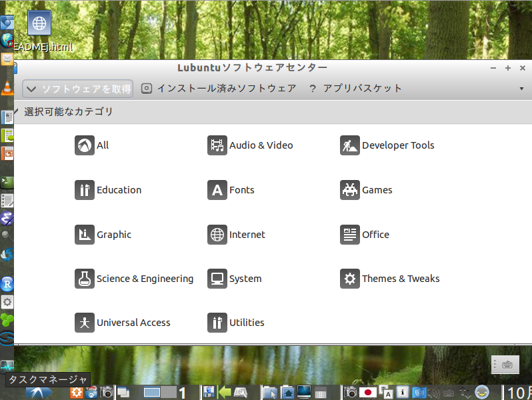
Task: Open home folder icon in taskbar
Action: point(288,393)
